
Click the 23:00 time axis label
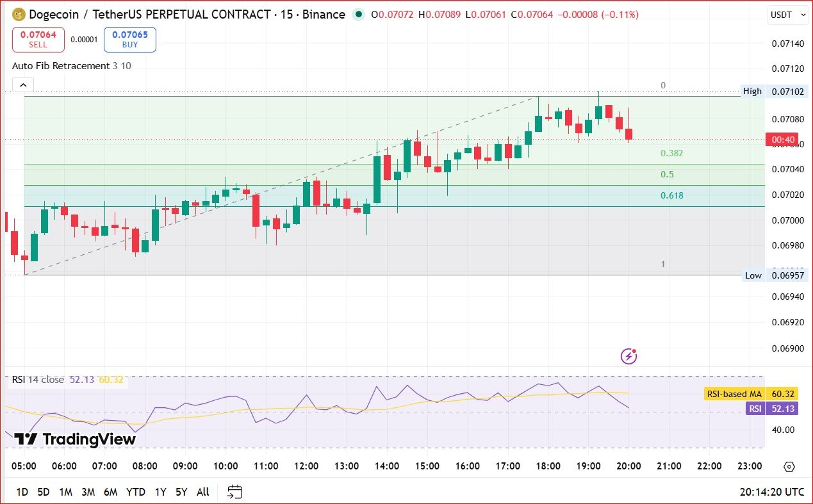[750, 466]
